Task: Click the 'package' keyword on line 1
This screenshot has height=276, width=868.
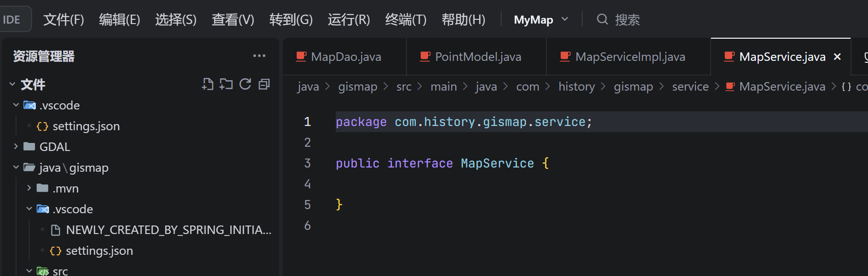Action: click(361, 122)
